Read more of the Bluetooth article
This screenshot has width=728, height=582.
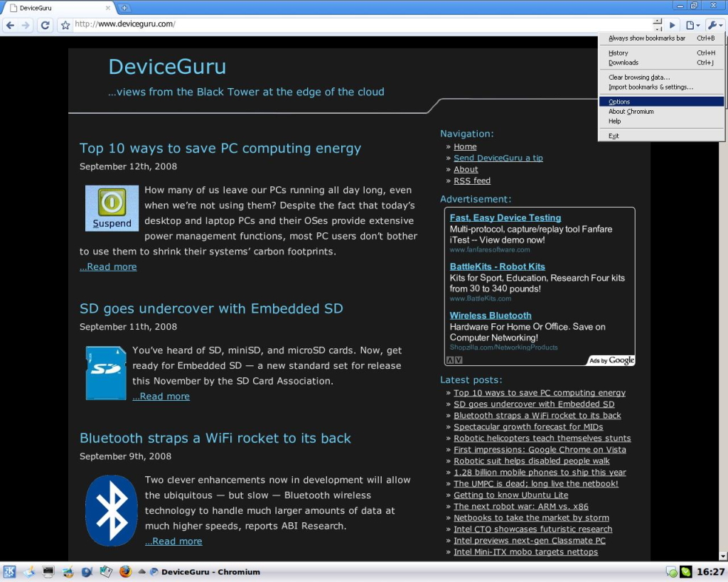[173, 541]
